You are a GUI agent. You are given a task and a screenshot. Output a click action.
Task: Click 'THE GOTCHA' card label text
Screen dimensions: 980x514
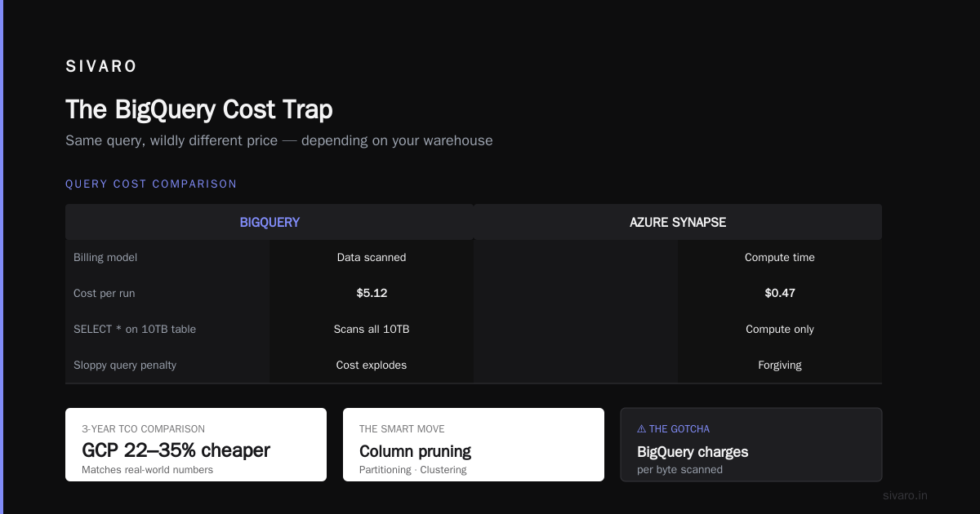pyautogui.click(x=679, y=428)
